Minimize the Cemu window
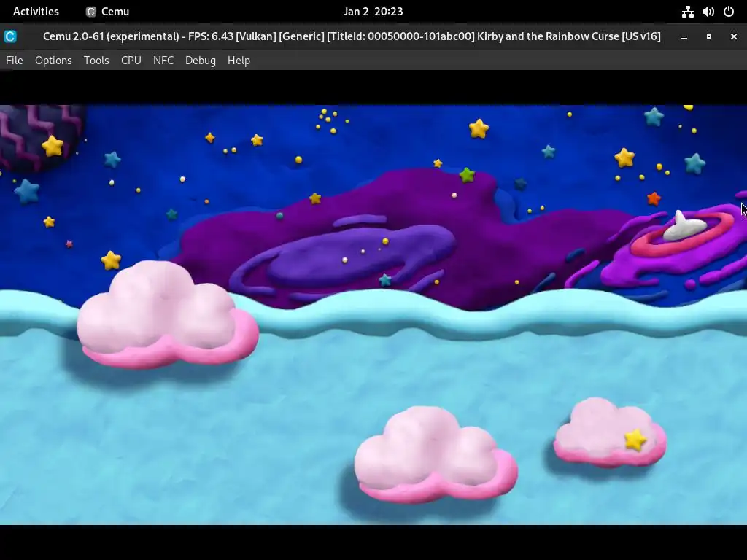 click(684, 36)
